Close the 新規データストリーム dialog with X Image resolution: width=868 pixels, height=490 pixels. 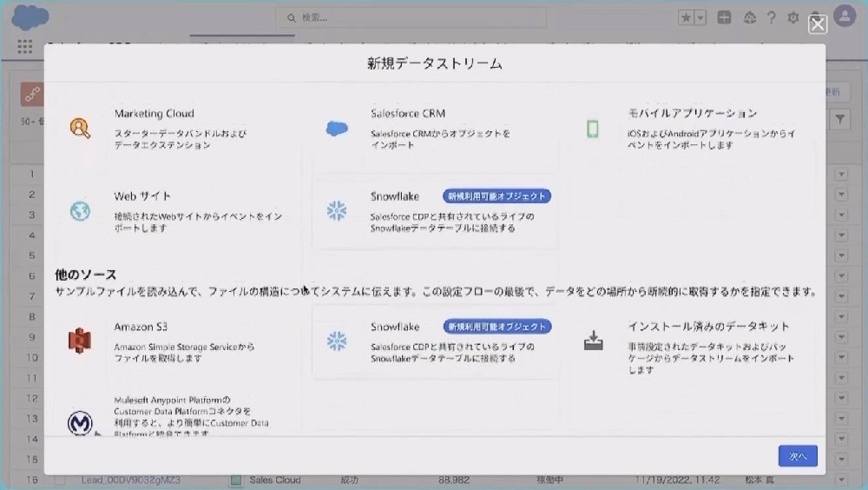tap(818, 24)
